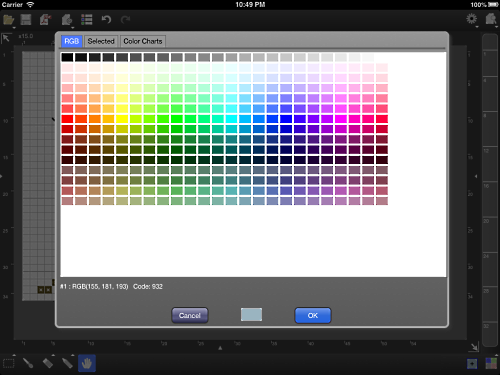Viewport: 500px width, 375px height.
Task: Click the Cancel button
Action: coord(190,315)
